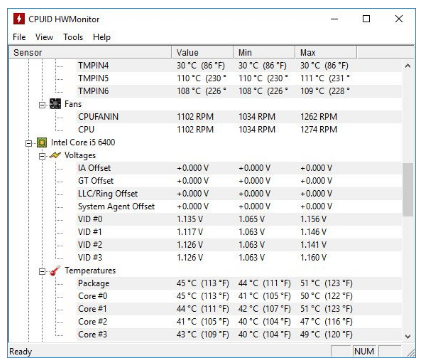423x361 pixels.
Task: Select the Voltages group label
Action: (80, 155)
